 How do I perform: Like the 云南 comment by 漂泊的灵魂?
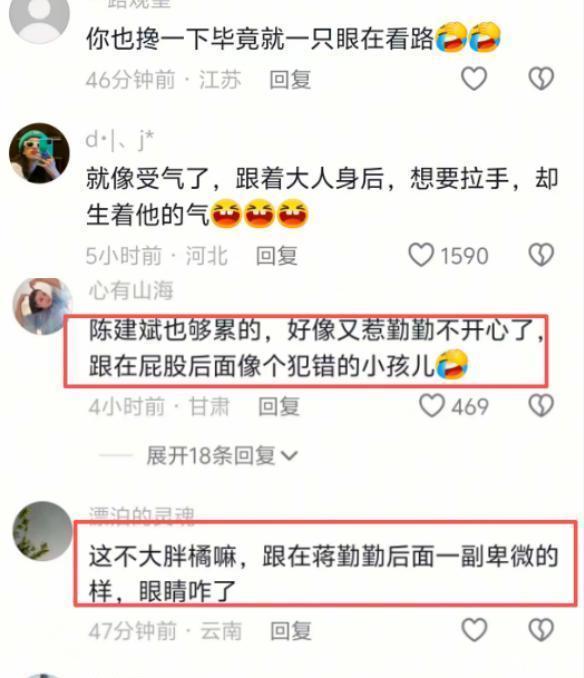tap(474, 630)
